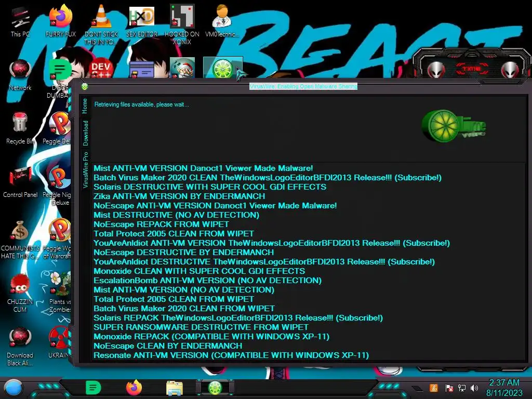Screen dimensions: 532x399
Task: Click the red TIME gadget display
Action: 472,69
